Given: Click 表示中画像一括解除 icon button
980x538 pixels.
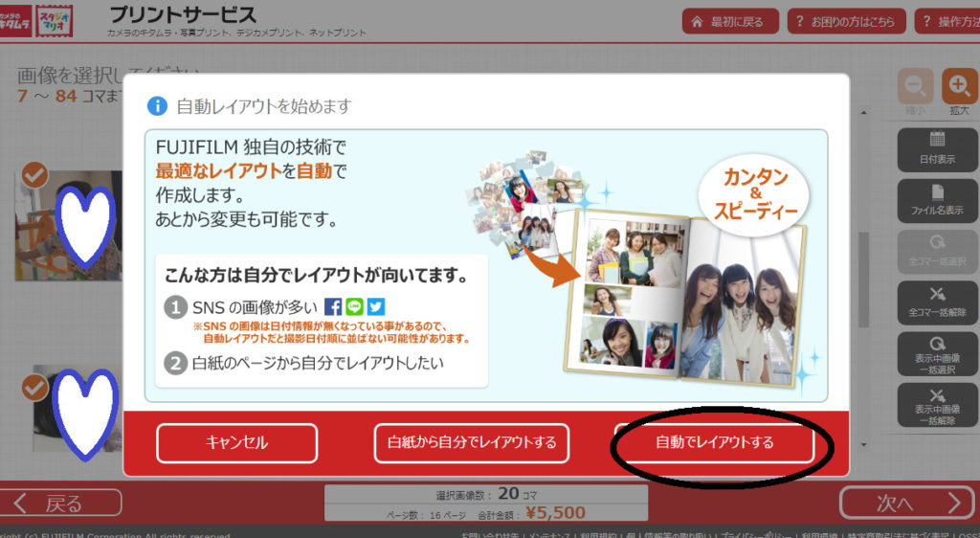Looking at the screenshot, I should pos(937,406).
